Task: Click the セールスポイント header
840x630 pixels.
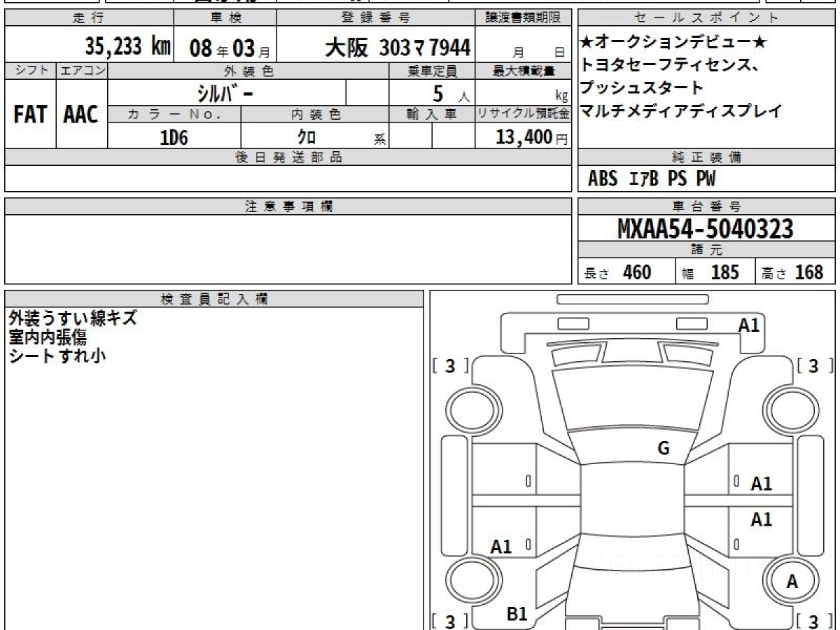Action: click(707, 18)
